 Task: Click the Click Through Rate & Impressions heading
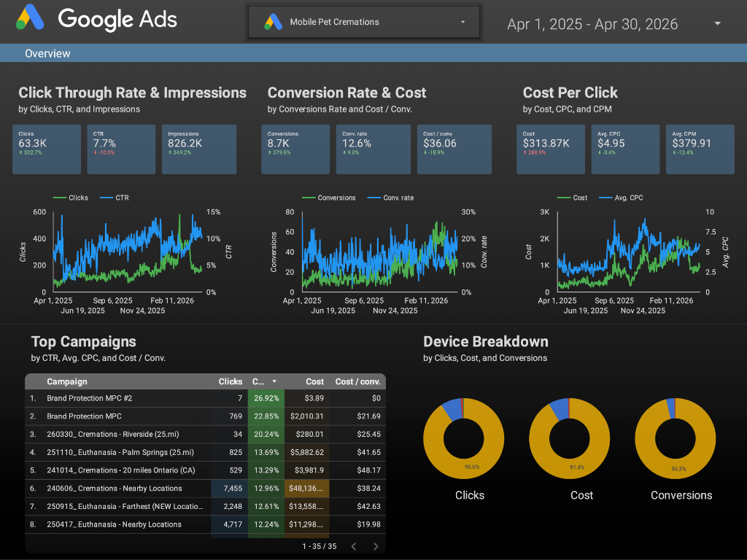tap(133, 93)
